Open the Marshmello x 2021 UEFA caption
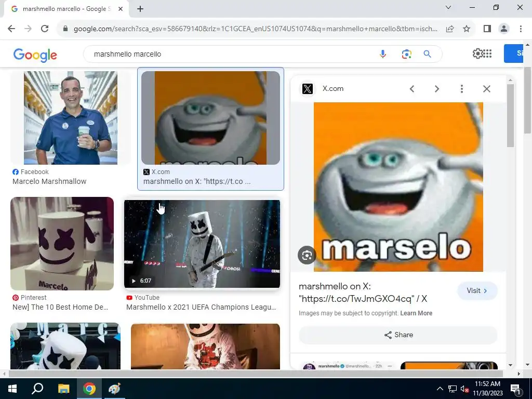532x399 pixels. 201,307
